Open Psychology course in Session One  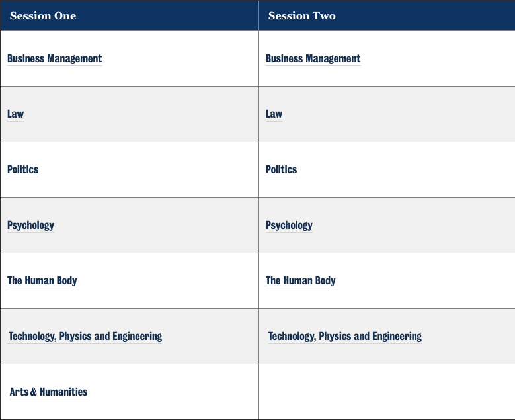30,225
